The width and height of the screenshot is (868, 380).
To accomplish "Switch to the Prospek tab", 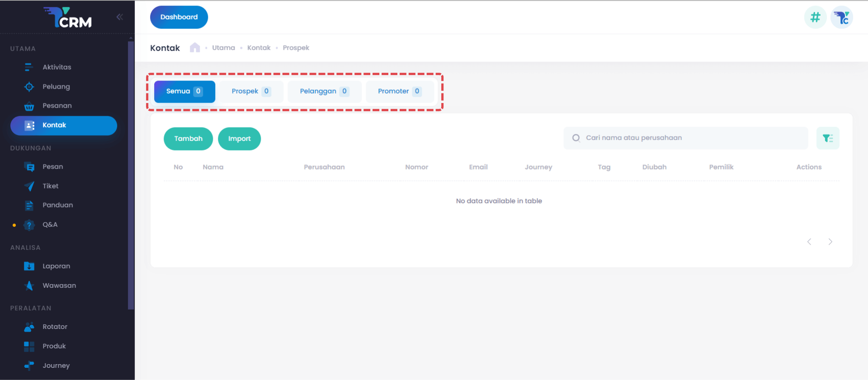I will pyautogui.click(x=251, y=91).
